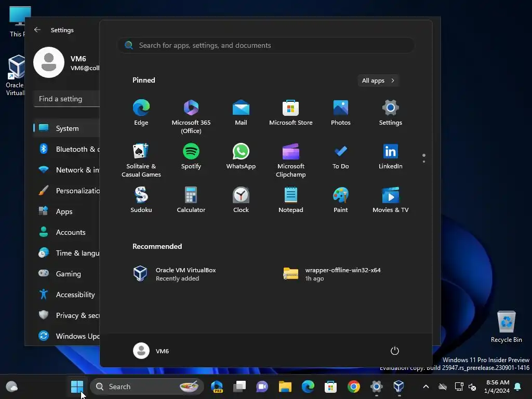Click the Start menu search field
Viewport: 532px width, 399px height.
[266, 45]
